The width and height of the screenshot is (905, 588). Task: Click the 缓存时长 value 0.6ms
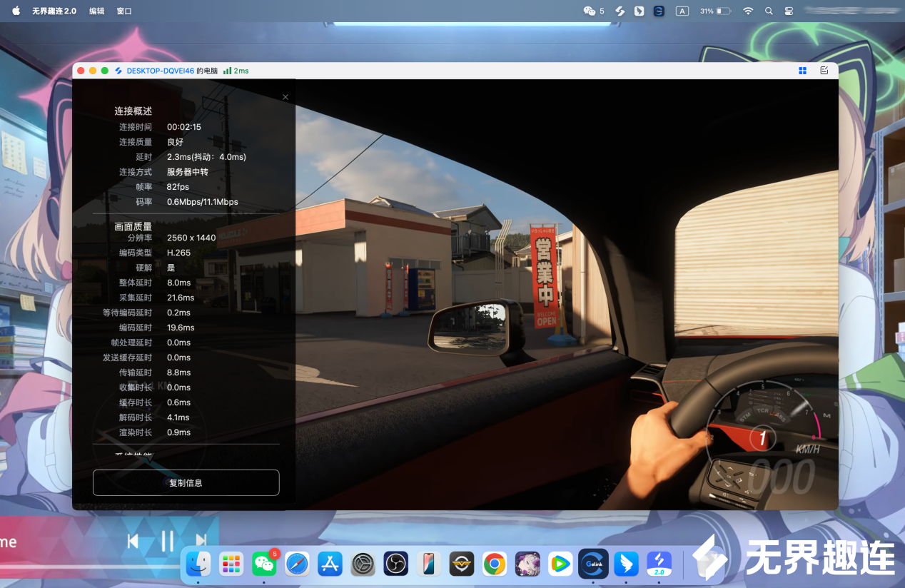coord(178,402)
